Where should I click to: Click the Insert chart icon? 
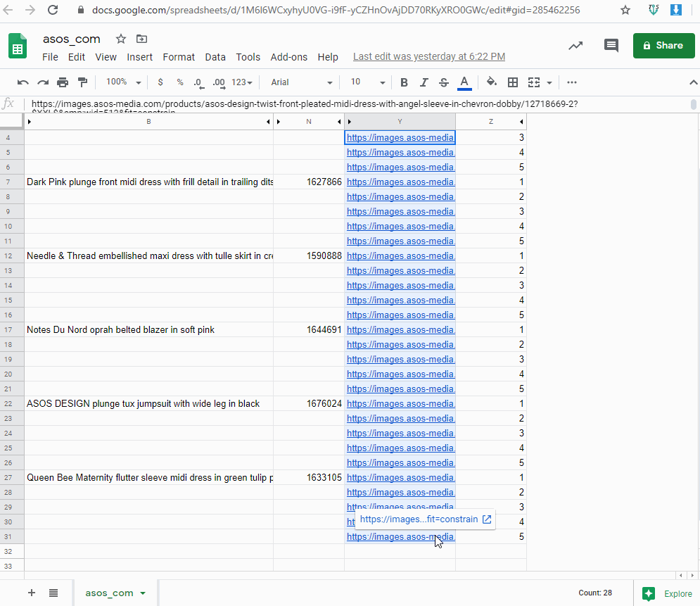[x=575, y=45]
